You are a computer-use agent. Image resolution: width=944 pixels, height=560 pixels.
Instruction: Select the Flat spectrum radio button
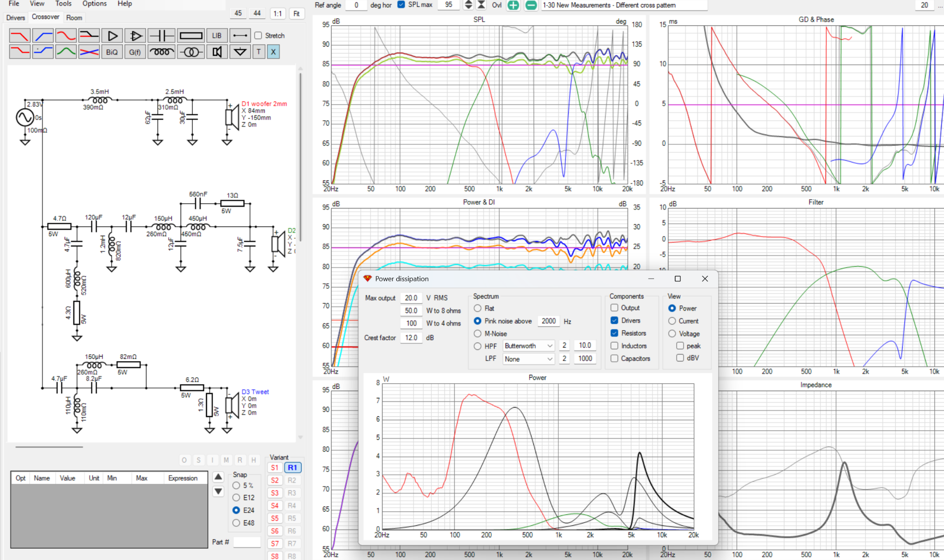coord(478,308)
